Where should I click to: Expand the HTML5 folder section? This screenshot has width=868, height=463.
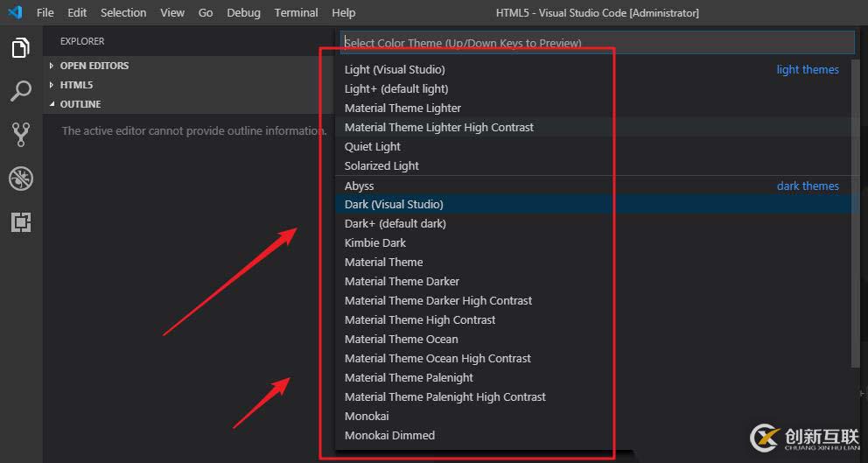pos(188,85)
